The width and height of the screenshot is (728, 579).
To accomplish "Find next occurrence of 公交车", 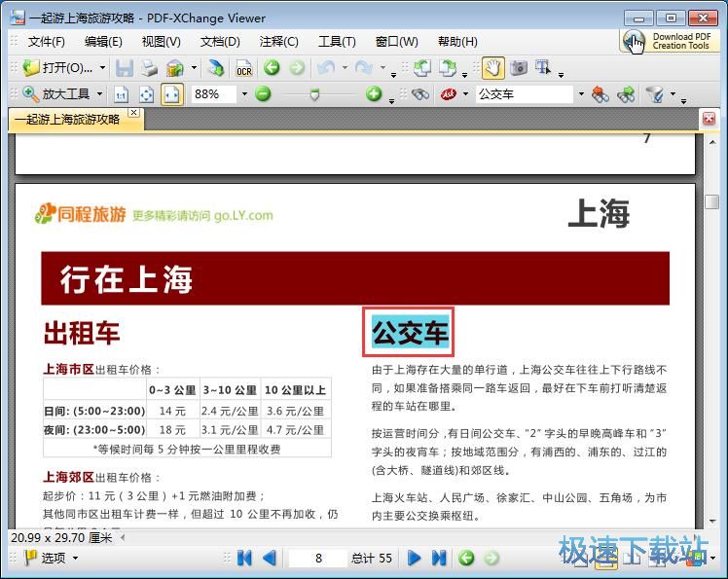I will tap(626, 94).
